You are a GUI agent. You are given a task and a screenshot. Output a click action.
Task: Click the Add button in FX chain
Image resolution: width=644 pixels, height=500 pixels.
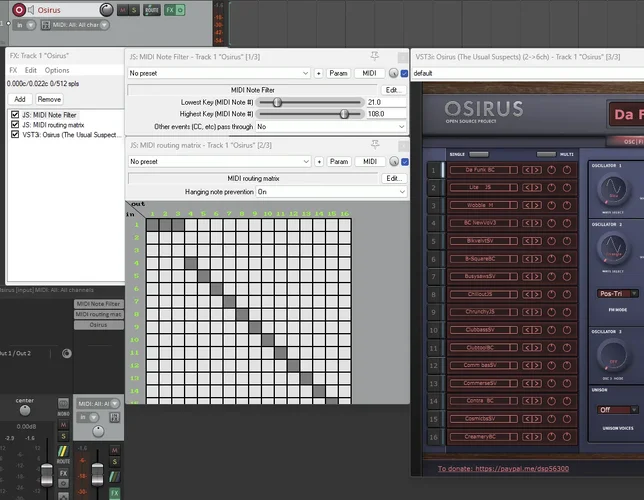tap(20, 99)
